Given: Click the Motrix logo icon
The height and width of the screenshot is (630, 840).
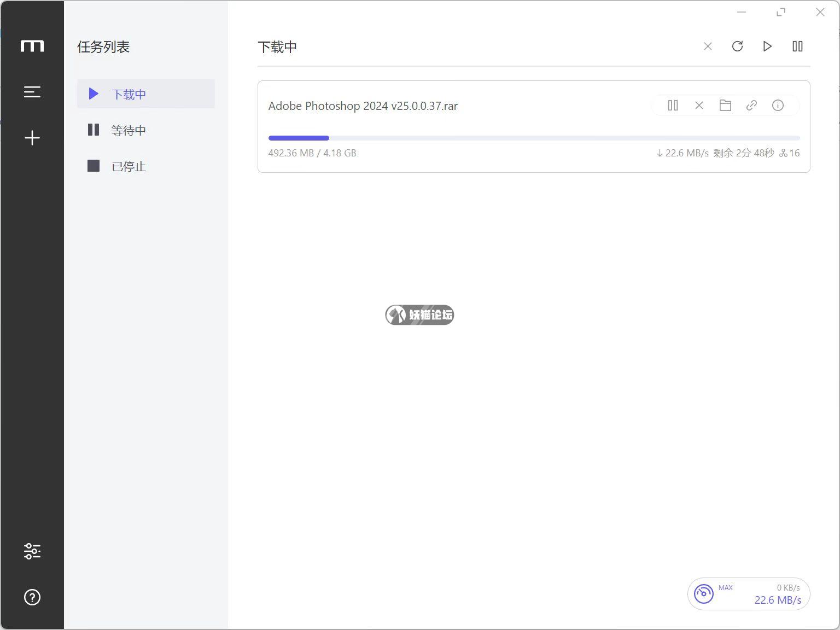Looking at the screenshot, I should [32, 46].
